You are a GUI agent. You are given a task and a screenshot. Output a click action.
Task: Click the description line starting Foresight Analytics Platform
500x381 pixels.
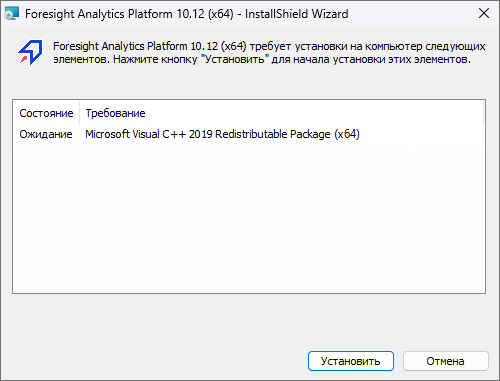(x=269, y=46)
